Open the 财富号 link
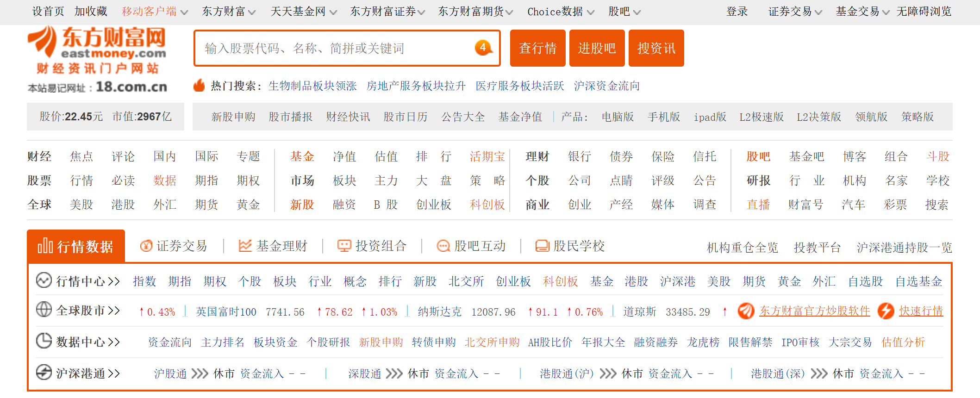Image resolution: width=980 pixels, height=398 pixels. tap(806, 205)
